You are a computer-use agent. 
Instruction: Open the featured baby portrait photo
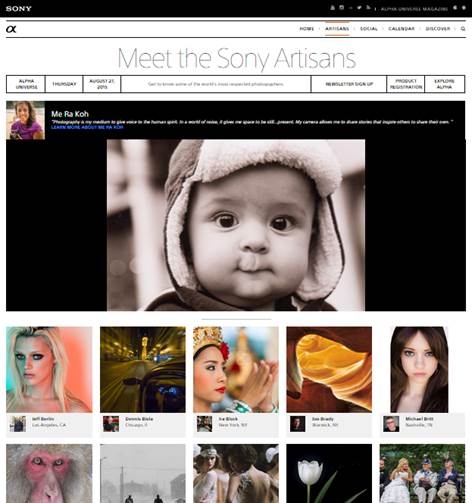click(x=236, y=225)
